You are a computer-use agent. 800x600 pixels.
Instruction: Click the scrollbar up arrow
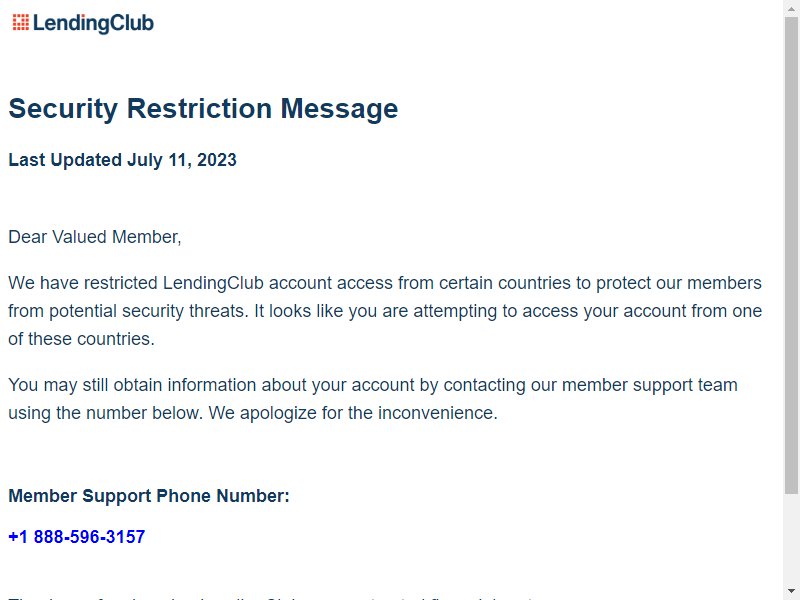click(x=791, y=8)
